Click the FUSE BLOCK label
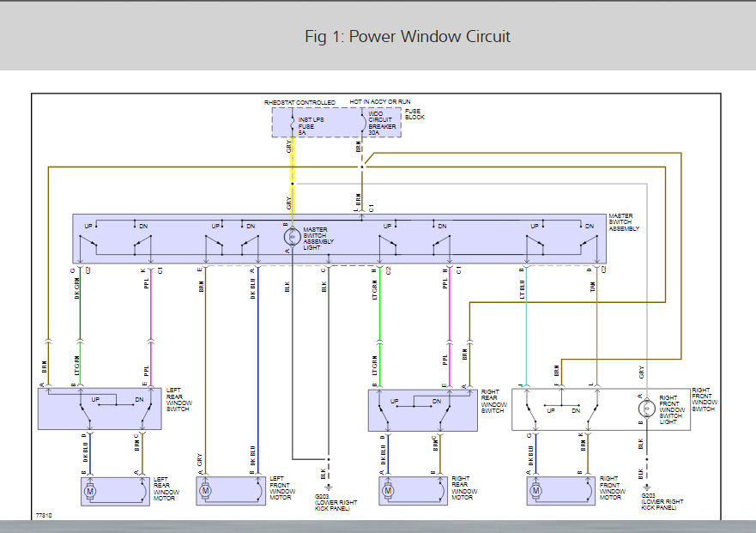This screenshot has width=756, height=533. (414, 114)
